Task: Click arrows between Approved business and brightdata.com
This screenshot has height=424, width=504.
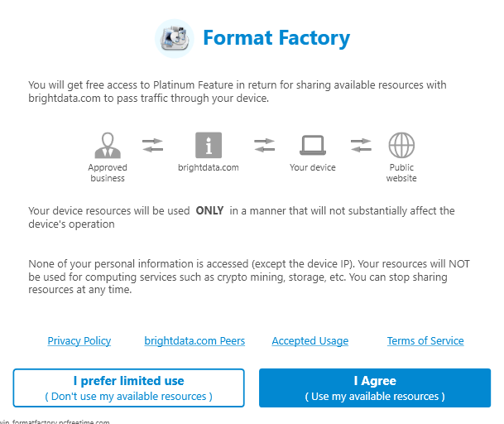Action: [x=152, y=145]
